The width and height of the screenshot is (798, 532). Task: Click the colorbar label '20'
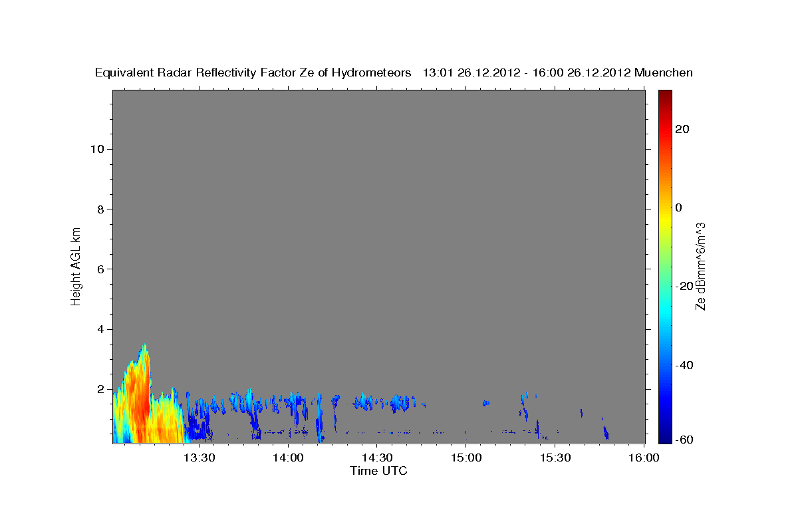682,129
